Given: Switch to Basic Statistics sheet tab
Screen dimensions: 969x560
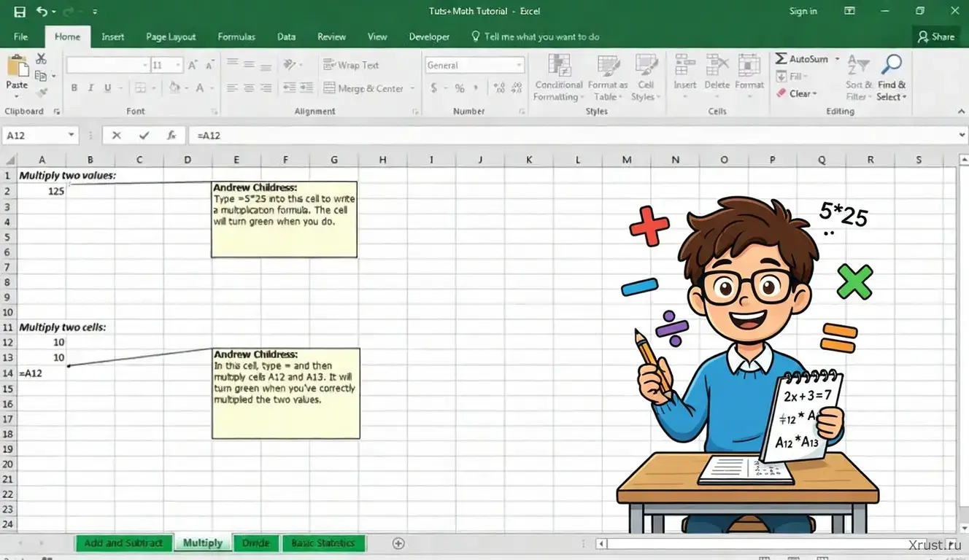Looking at the screenshot, I should [x=323, y=543].
